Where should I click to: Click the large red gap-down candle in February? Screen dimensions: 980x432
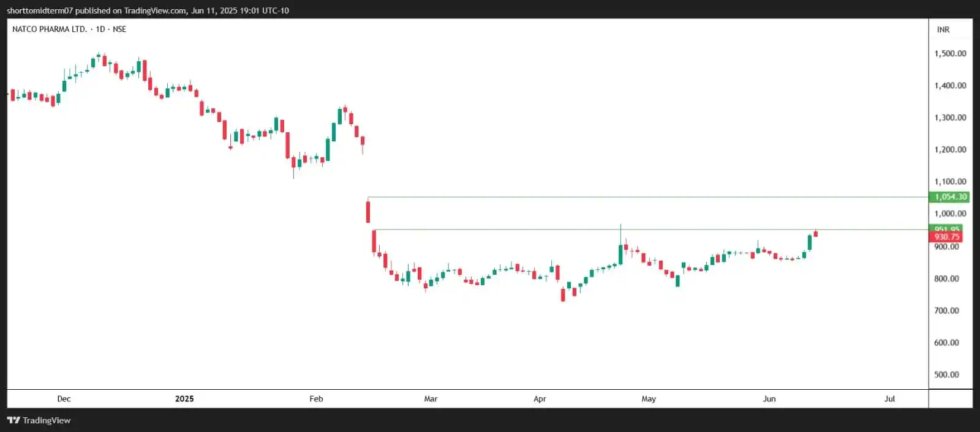pos(368,211)
